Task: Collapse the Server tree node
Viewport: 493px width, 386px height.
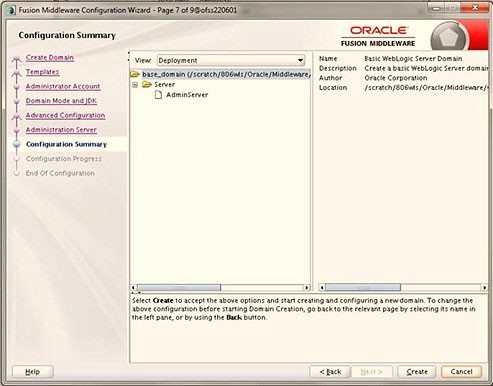Action: pyautogui.click(x=135, y=85)
